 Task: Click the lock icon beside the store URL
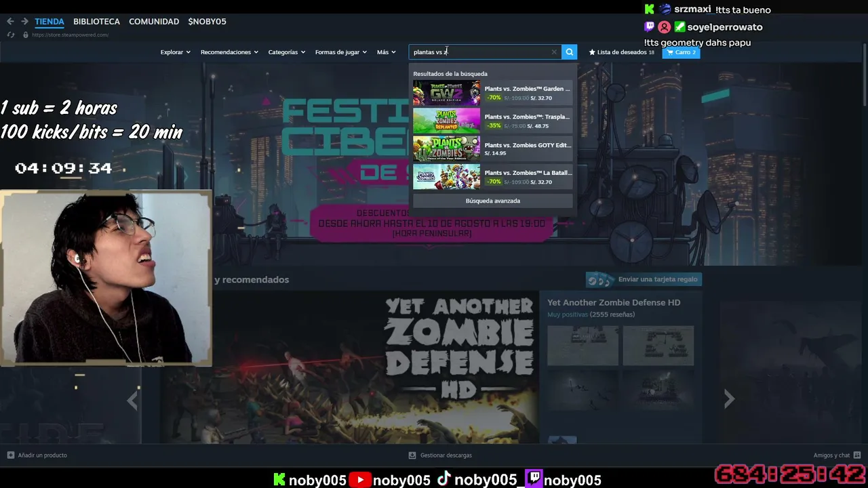[x=25, y=35]
